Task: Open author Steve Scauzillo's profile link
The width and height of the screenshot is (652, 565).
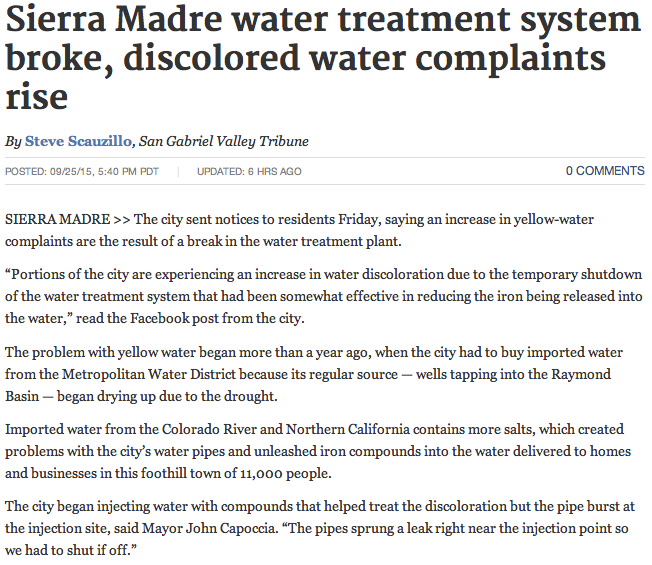Action: (78, 141)
